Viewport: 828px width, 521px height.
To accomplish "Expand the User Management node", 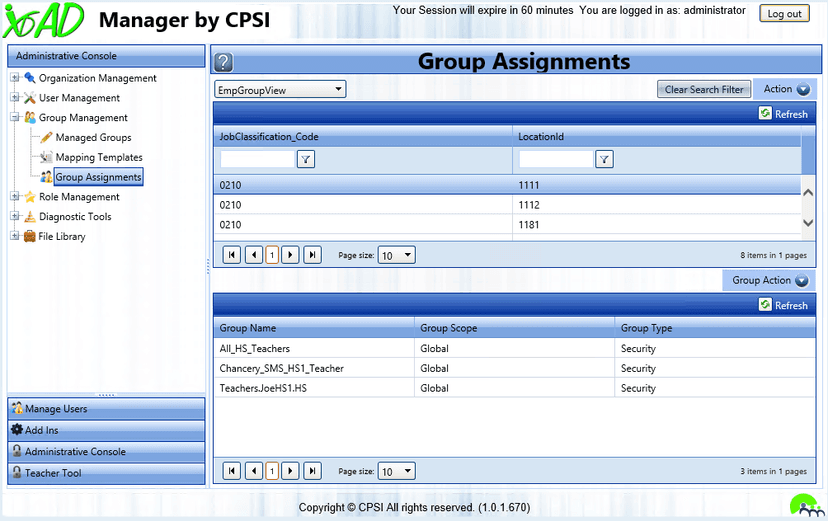I will (x=15, y=97).
